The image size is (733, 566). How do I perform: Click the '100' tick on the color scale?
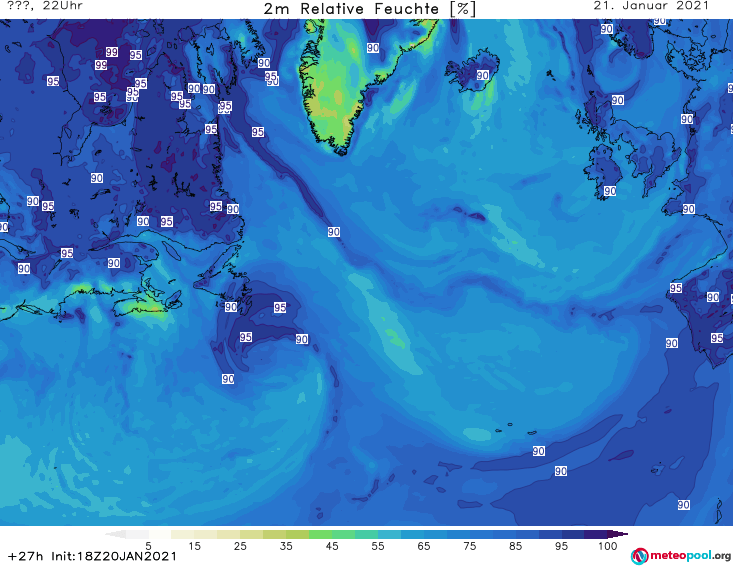click(x=608, y=546)
